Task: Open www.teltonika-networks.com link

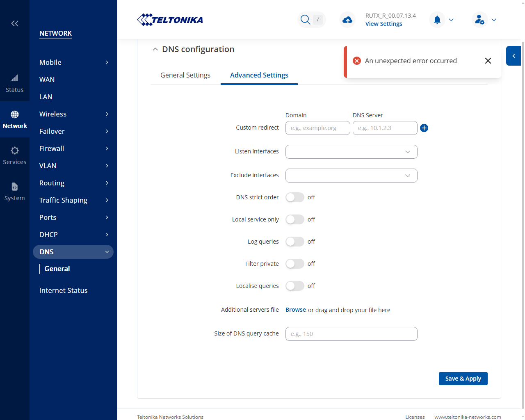Action: coord(468,417)
